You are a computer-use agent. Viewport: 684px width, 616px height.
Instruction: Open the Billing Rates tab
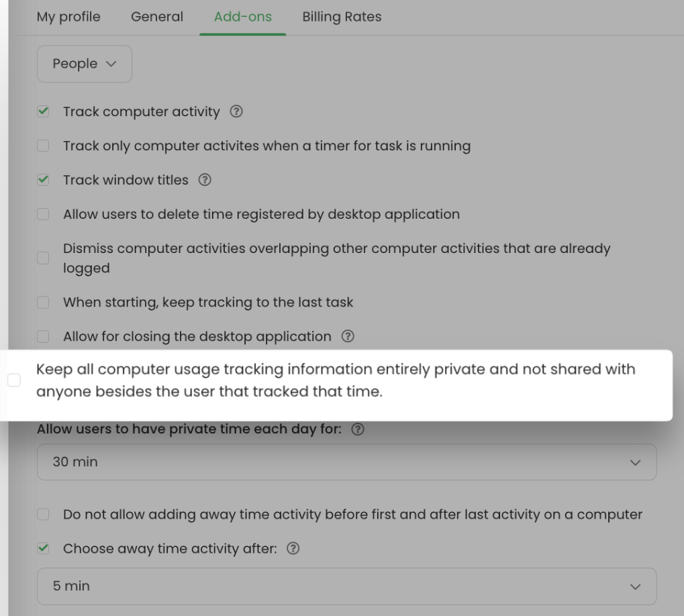point(342,17)
